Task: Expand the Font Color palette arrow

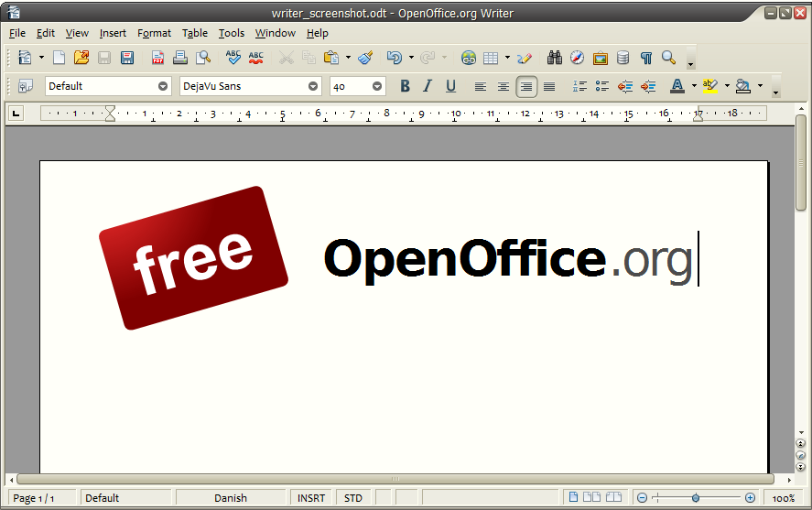Action: (694, 86)
